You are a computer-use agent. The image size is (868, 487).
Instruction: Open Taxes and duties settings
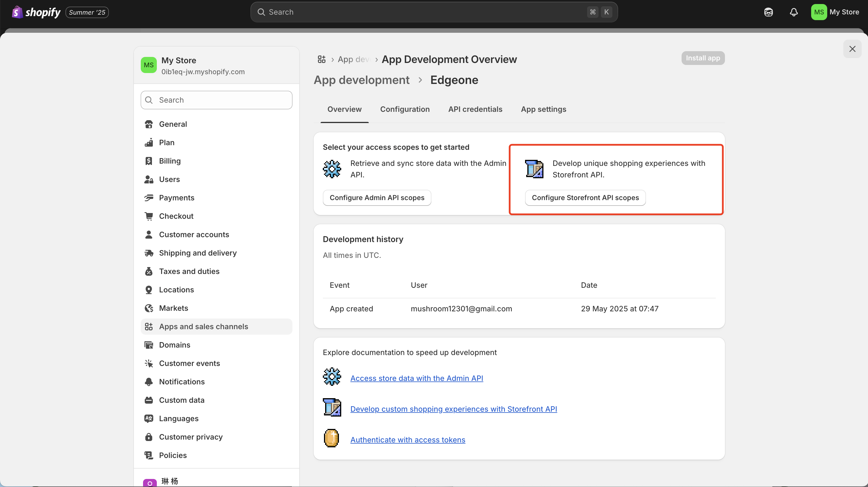click(189, 271)
